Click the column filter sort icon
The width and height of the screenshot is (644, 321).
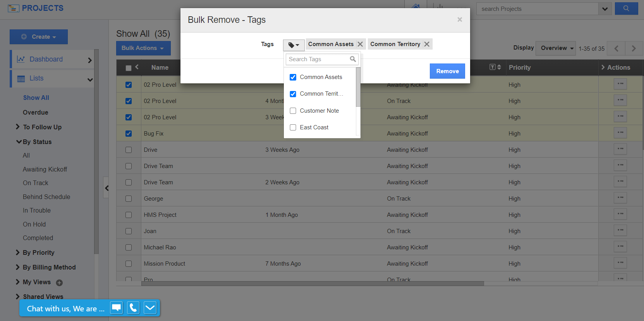495,67
